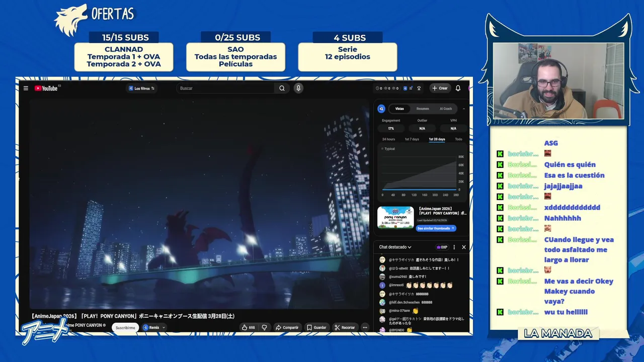Click the Crear button
Image resolution: width=644 pixels, height=362 pixels.
tap(440, 88)
